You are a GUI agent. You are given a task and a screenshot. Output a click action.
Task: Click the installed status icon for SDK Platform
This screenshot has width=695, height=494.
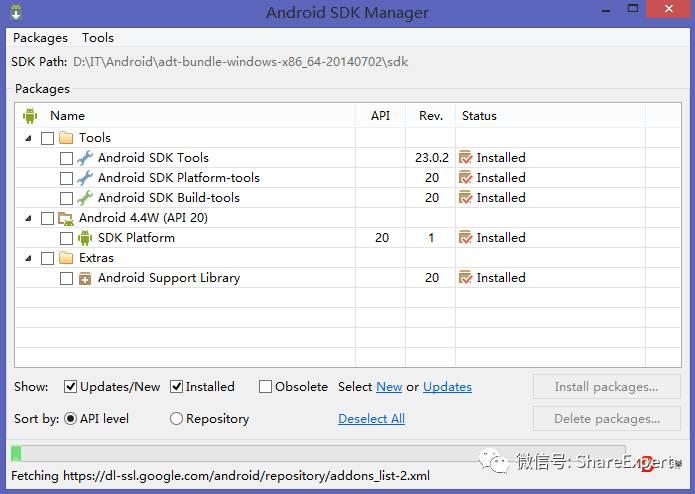[x=465, y=238]
